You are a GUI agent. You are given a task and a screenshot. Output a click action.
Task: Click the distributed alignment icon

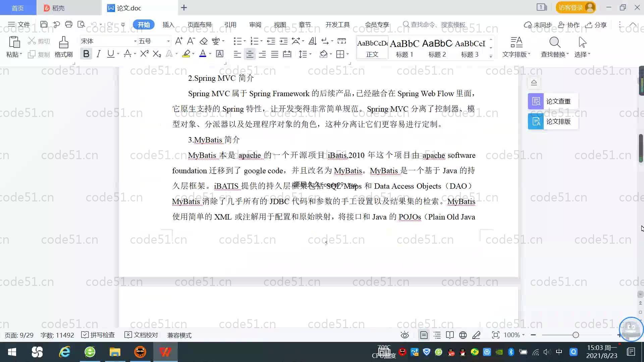click(x=287, y=54)
